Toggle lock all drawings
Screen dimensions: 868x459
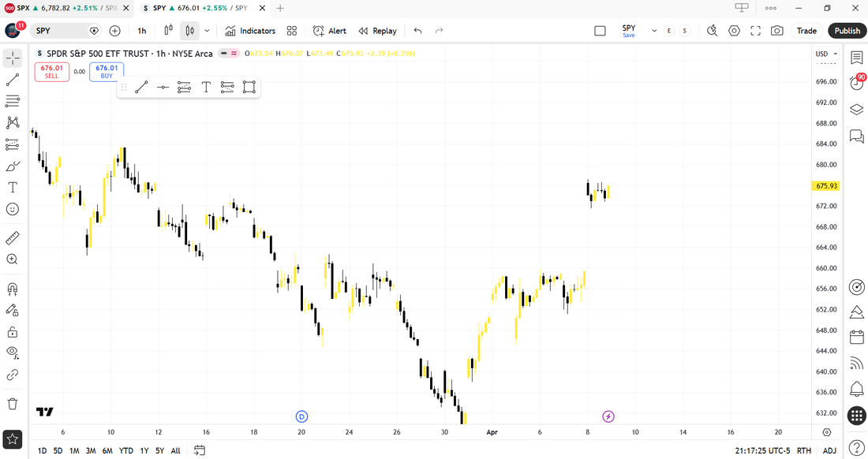[13, 332]
